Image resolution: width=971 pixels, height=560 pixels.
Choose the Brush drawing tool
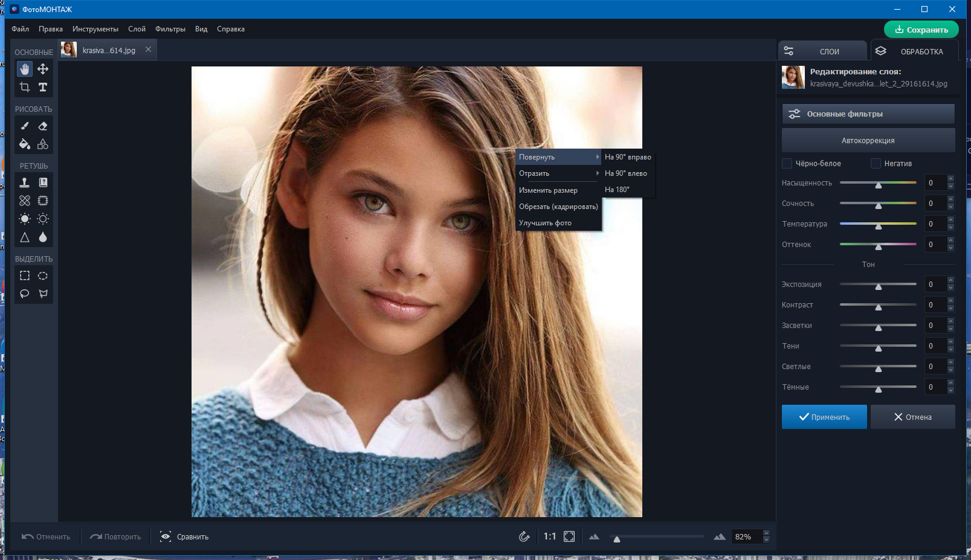[25, 126]
